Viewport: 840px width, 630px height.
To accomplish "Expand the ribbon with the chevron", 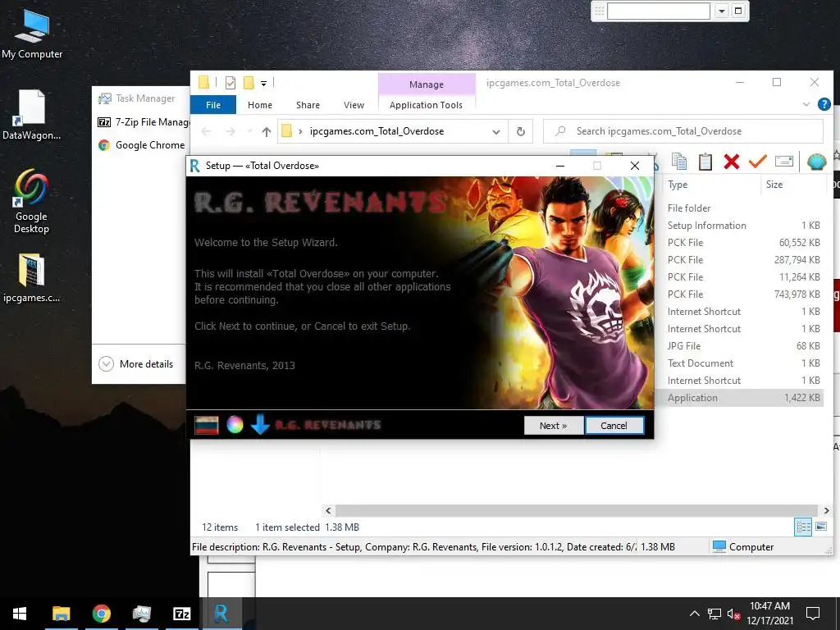I will [x=806, y=104].
